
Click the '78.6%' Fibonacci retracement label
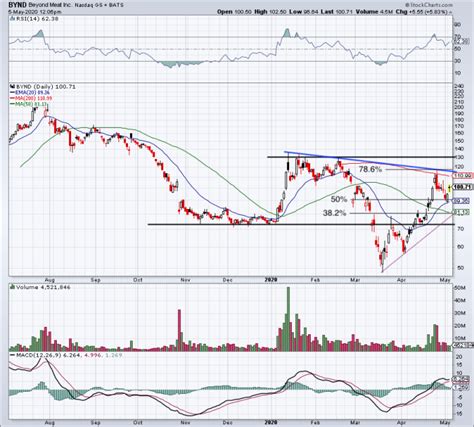[370, 169]
